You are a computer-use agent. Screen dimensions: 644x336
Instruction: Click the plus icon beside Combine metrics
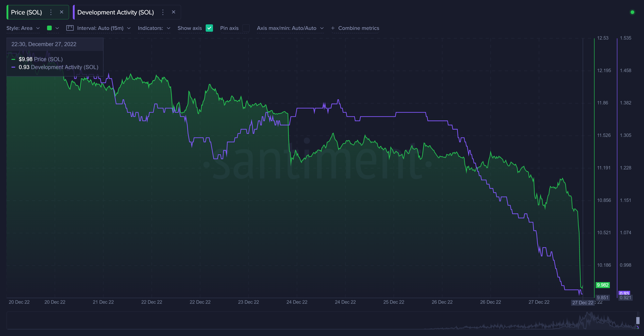coord(333,28)
